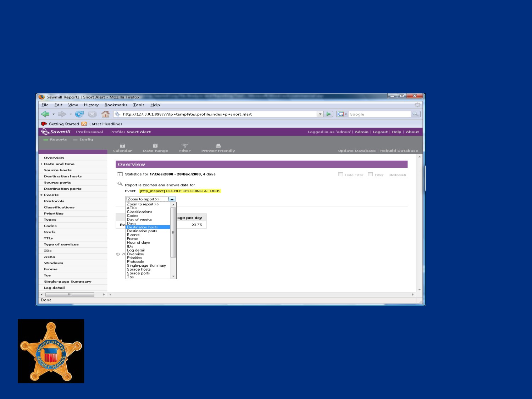Click the green Go arrow beside the address bar
This screenshot has width=532, height=399.
click(329, 114)
